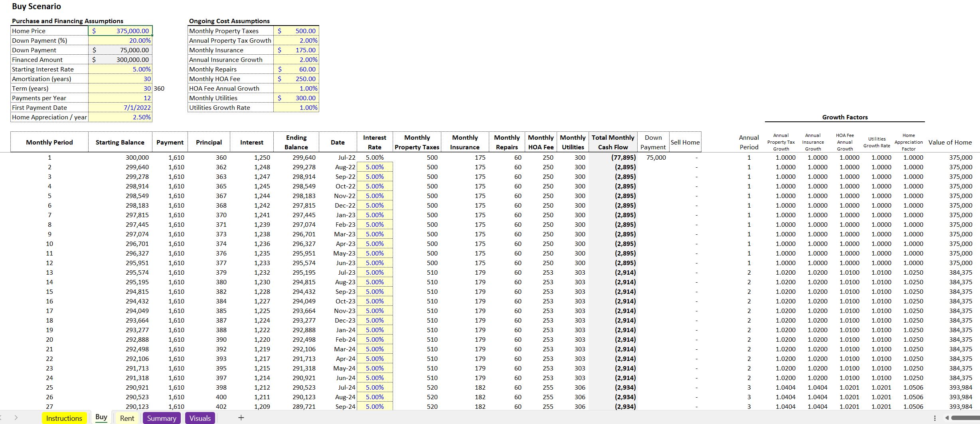Select the Home Price value cell
Image resolution: width=980 pixels, height=424 pixels.
120,31
